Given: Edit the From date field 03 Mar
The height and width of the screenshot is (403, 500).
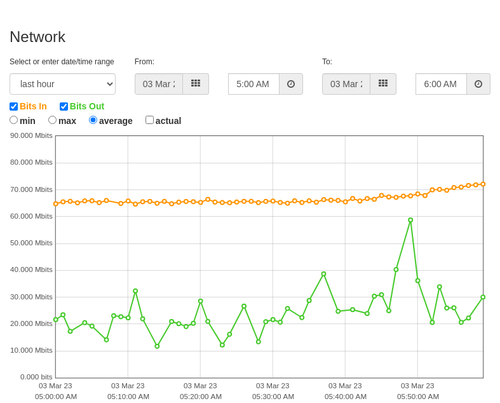Looking at the screenshot, I should click(x=159, y=84).
